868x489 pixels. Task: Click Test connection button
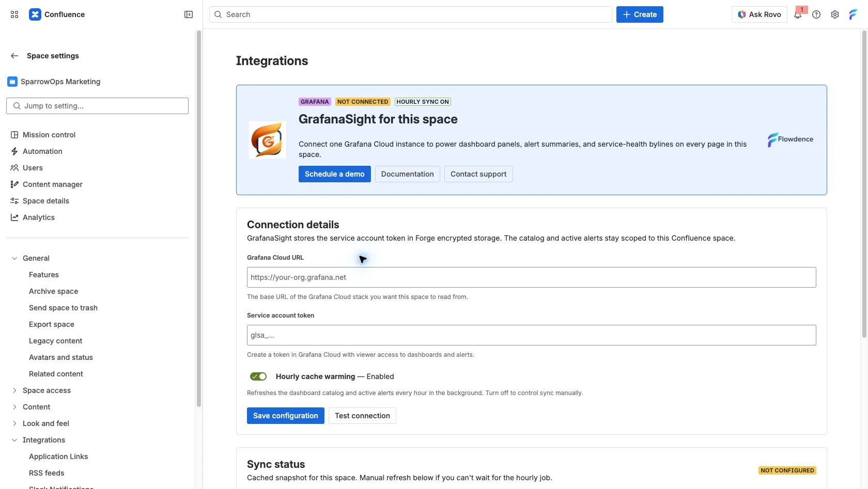362,416
